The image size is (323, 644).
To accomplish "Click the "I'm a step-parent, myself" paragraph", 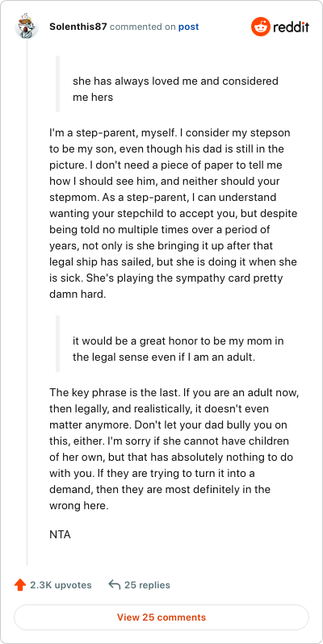I will pyautogui.click(x=174, y=215).
